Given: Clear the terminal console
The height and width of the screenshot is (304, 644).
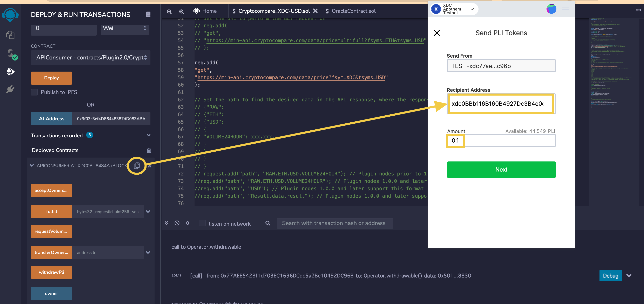Looking at the screenshot, I should [177, 223].
